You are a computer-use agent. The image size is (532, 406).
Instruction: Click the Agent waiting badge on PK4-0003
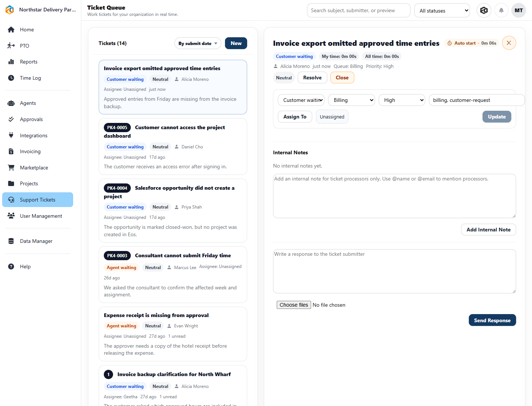click(122, 268)
